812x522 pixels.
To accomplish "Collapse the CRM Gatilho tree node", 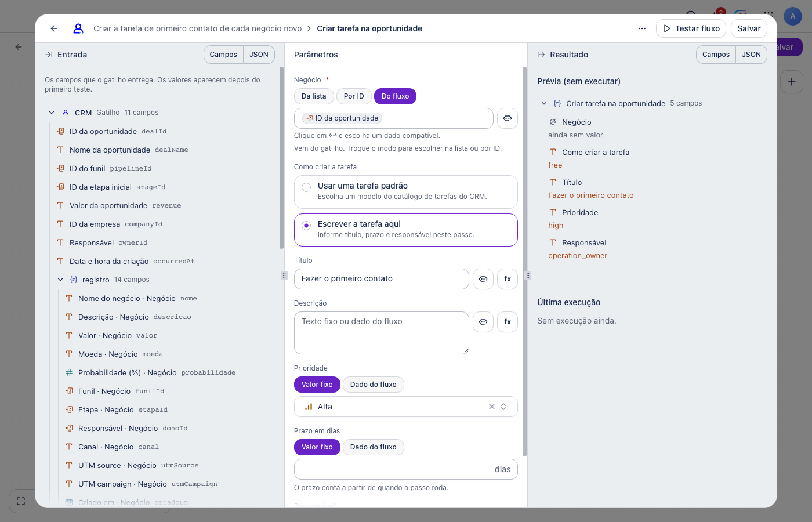I will [x=52, y=113].
